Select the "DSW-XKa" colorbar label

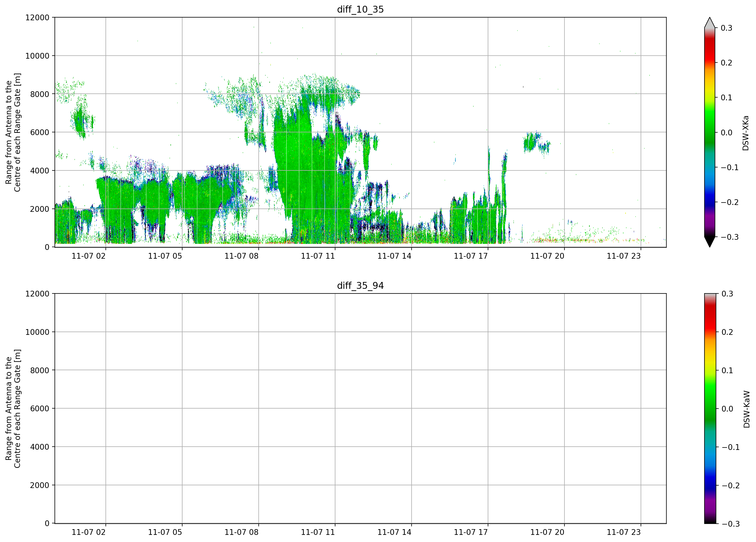pyautogui.click(x=746, y=133)
